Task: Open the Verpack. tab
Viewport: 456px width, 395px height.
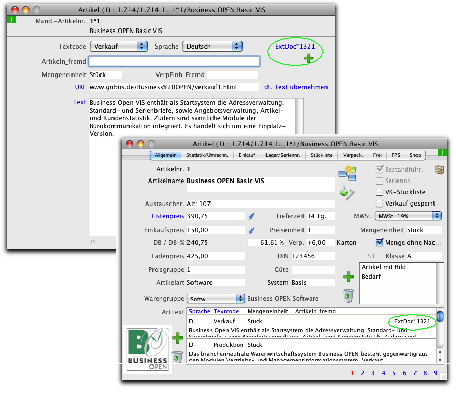Action: click(x=353, y=155)
